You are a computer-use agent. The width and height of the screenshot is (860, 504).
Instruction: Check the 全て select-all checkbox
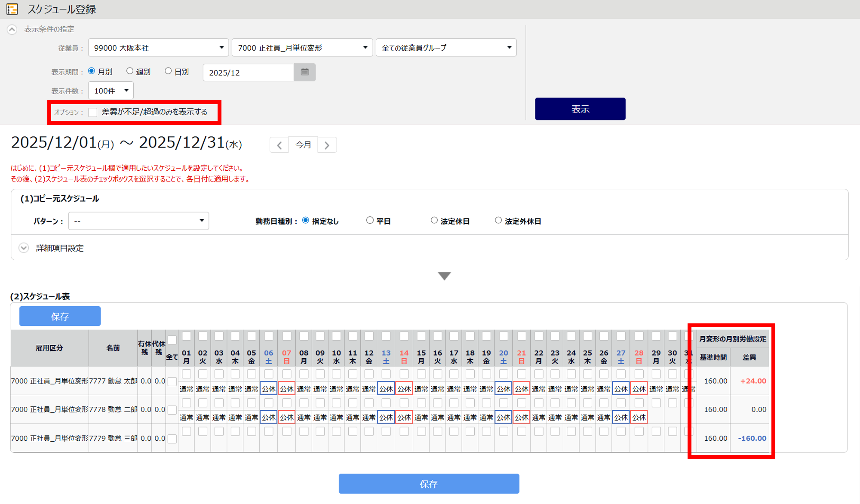coord(172,341)
